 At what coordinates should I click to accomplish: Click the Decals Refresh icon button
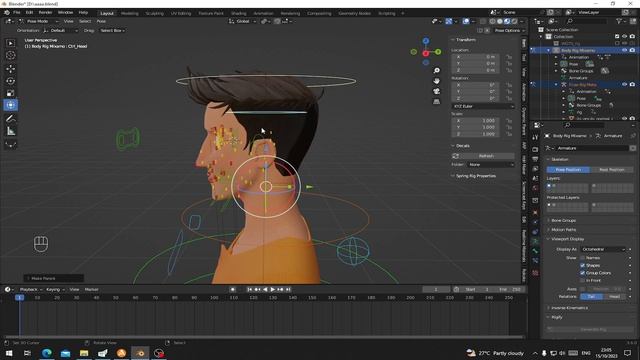click(x=456, y=156)
